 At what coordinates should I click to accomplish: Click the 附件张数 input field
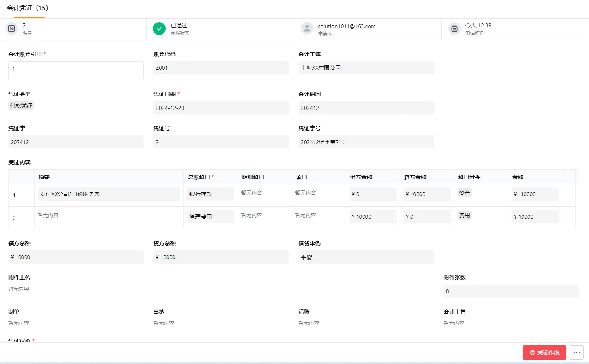click(511, 291)
